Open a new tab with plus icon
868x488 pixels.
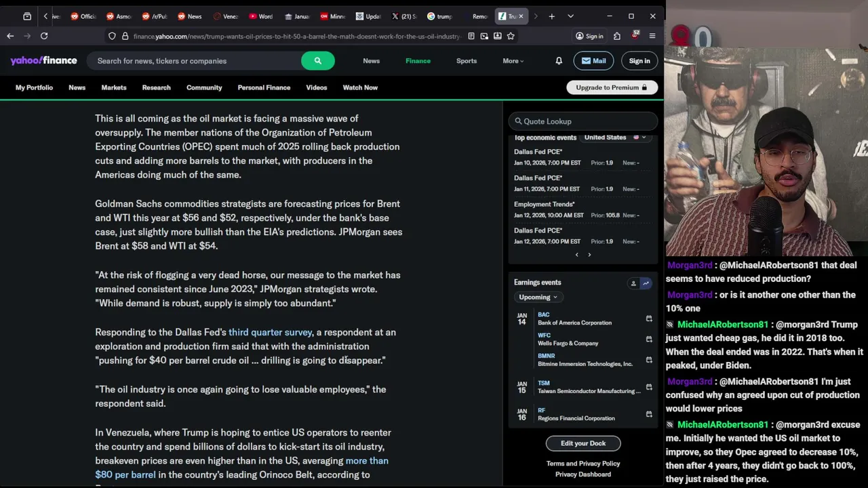point(551,16)
